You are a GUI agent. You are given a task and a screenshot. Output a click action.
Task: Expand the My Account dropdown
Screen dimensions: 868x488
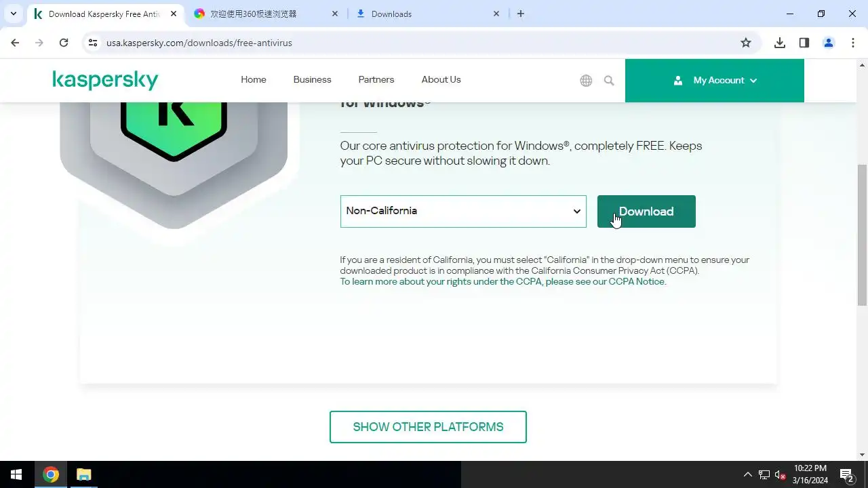coord(715,80)
